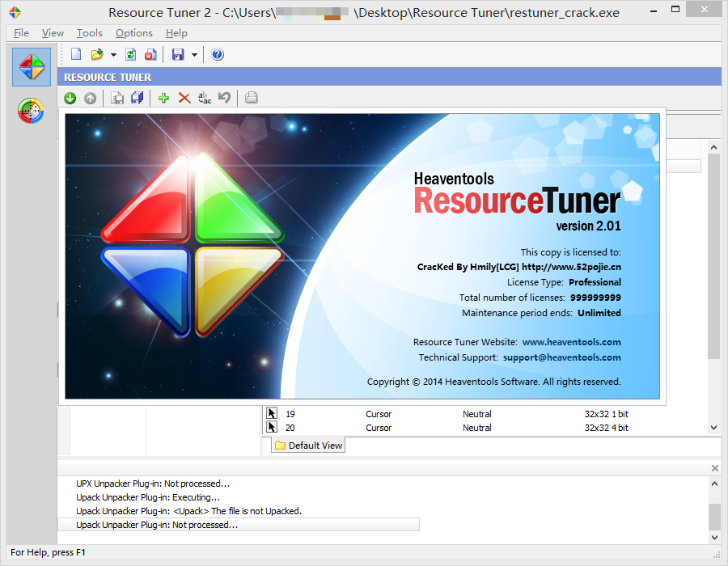The width and height of the screenshot is (728, 566).
Task: Click the Resource Tuner splash screen image
Action: [x=362, y=256]
